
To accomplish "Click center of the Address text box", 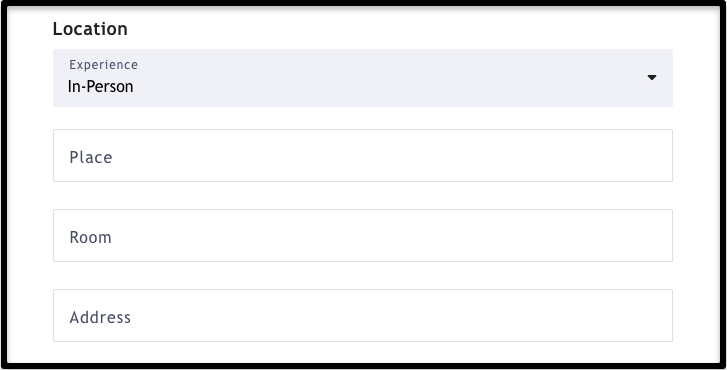I will [363, 316].
